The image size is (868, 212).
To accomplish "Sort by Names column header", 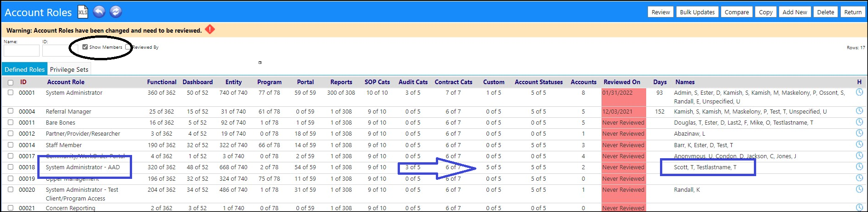I will [685, 82].
